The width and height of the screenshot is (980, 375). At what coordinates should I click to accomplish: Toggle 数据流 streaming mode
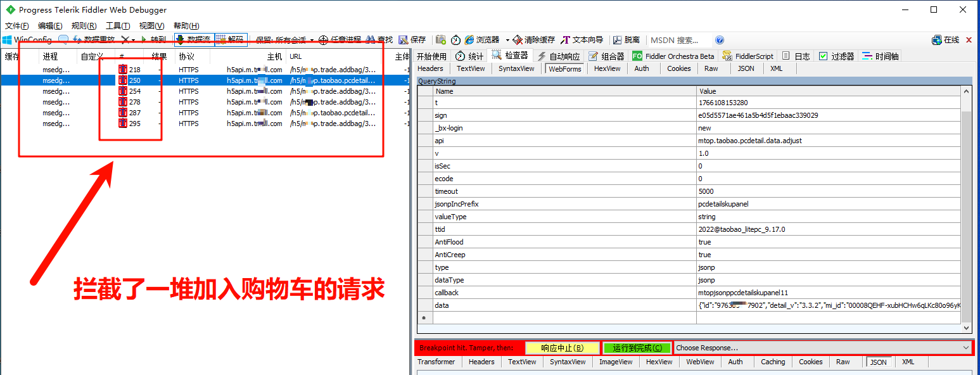[x=193, y=40]
